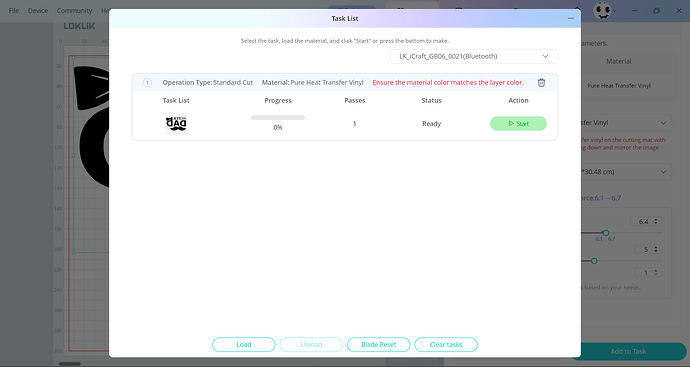The height and width of the screenshot is (367, 690).
Task: Click the '0%' progress text
Action: tap(278, 127)
